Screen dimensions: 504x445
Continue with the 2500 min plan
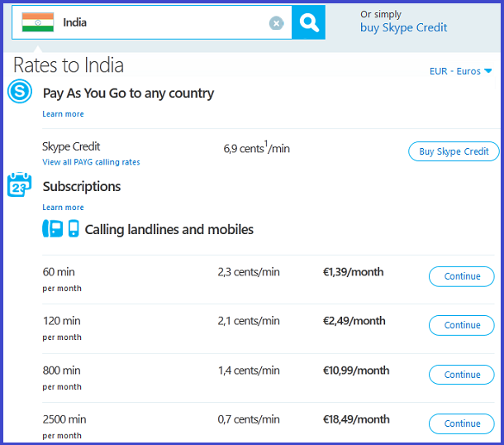[x=462, y=423]
